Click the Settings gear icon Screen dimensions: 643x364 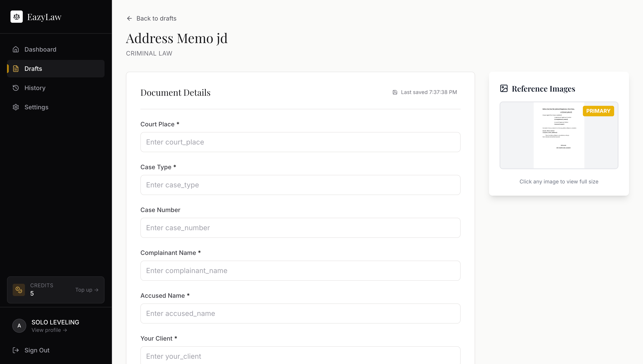coord(16,107)
